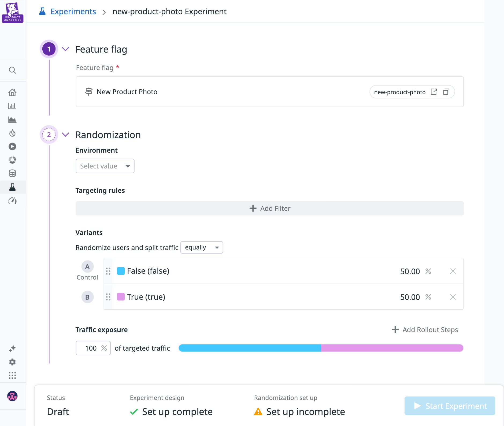Select the area chart sidebar icon

(x=12, y=119)
